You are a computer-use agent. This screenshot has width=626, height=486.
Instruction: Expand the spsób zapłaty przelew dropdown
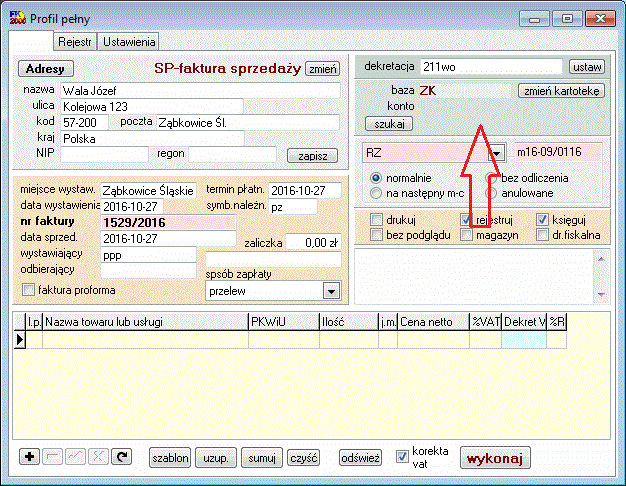[331, 291]
